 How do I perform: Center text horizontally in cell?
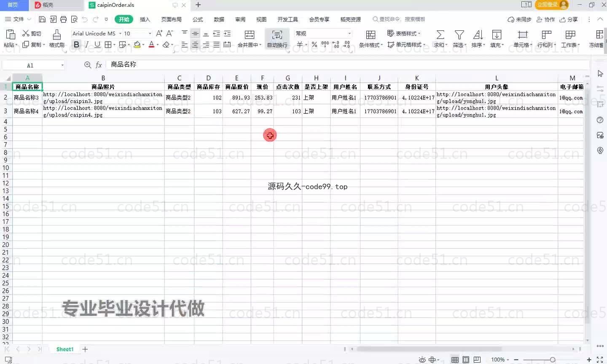tap(195, 45)
